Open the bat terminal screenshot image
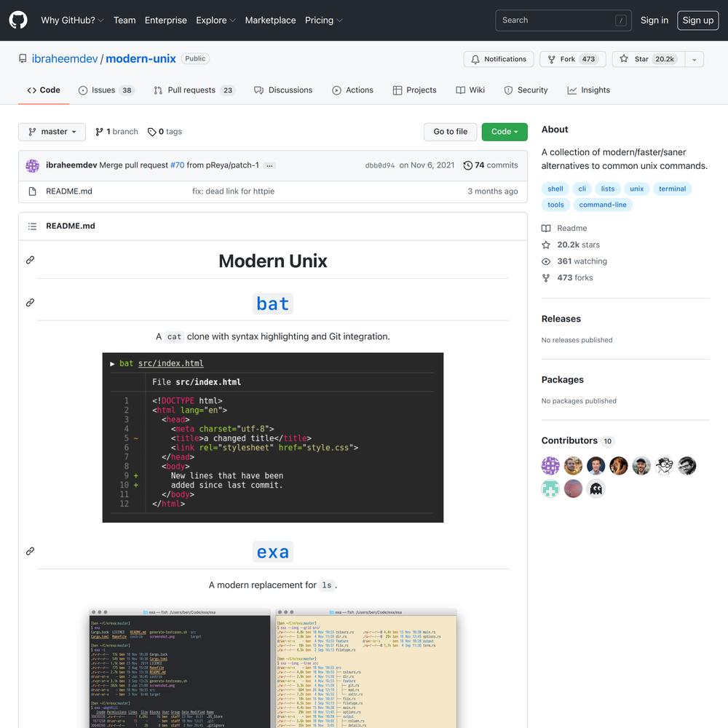This screenshot has width=728, height=728. [x=273, y=438]
